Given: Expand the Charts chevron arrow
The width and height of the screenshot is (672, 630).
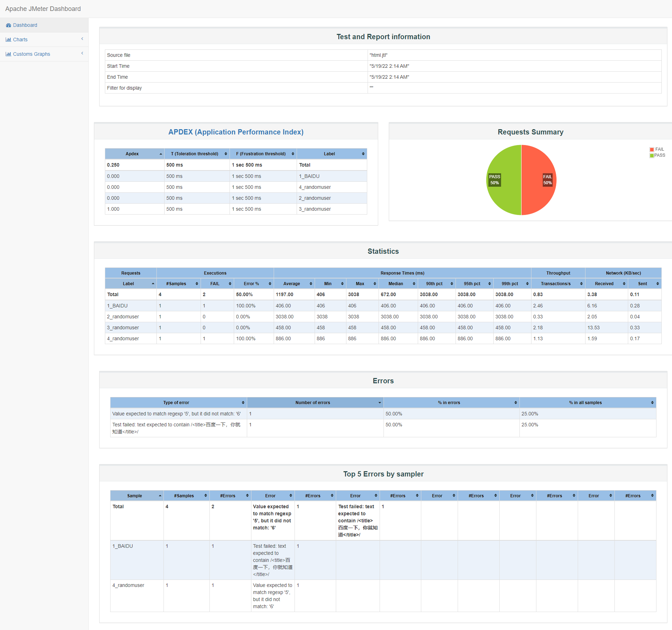Looking at the screenshot, I should click(x=82, y=39).
